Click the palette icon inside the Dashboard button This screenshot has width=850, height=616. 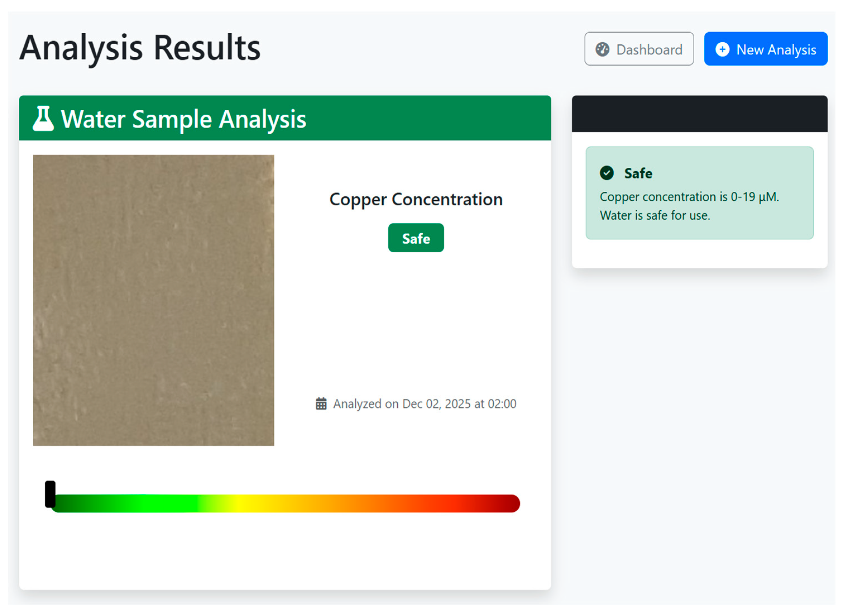click(x=603, y=49)
